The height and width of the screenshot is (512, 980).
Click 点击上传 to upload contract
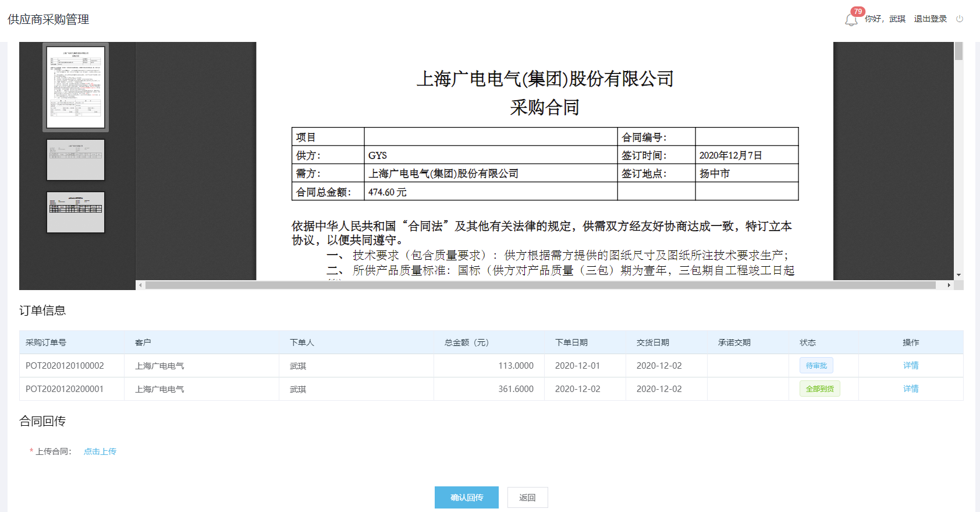[x=100, y=451]
